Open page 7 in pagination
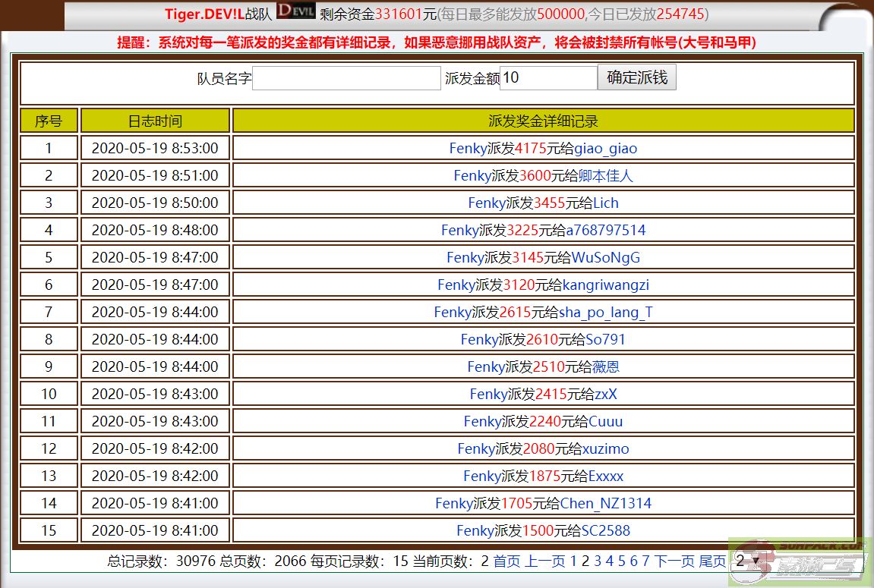This screenshot has width=874, height=588. click(x=645, y=561)
